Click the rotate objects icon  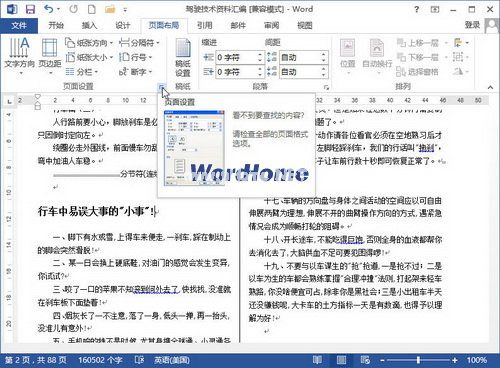pyautogui.click(x=461, y=72)
